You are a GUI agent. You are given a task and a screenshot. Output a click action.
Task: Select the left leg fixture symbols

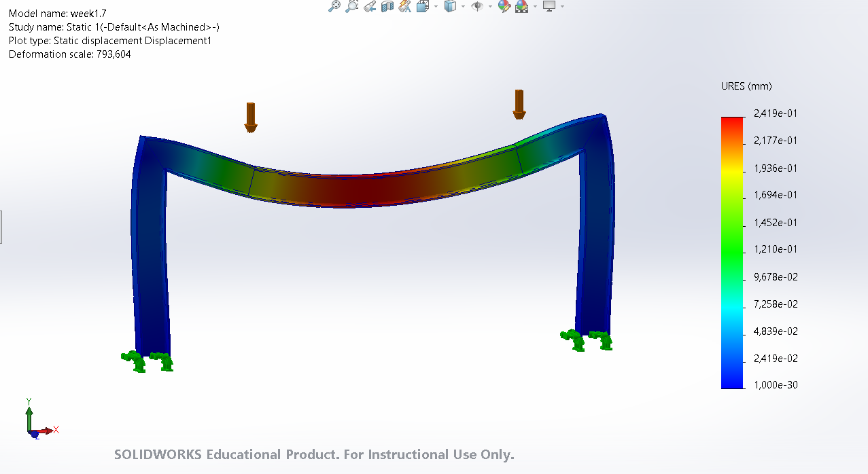(x=147, y=361)
